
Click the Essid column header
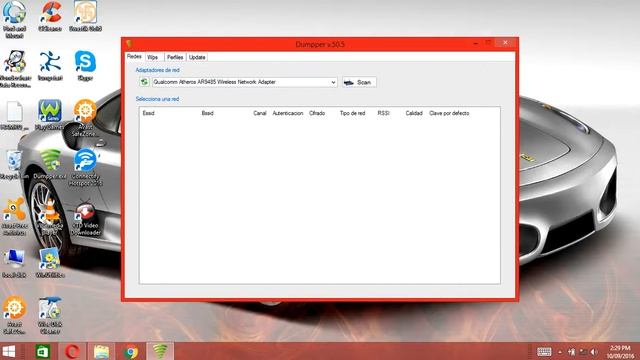tap(149, 113)
